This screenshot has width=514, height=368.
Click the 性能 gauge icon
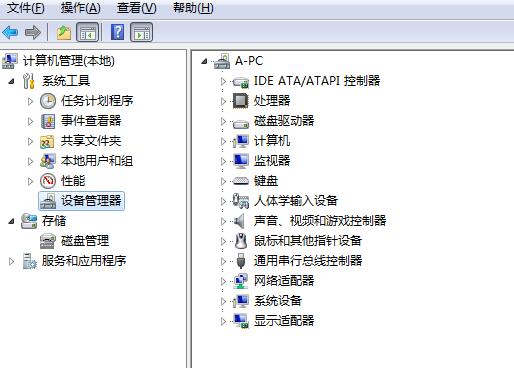coord(48,181)
